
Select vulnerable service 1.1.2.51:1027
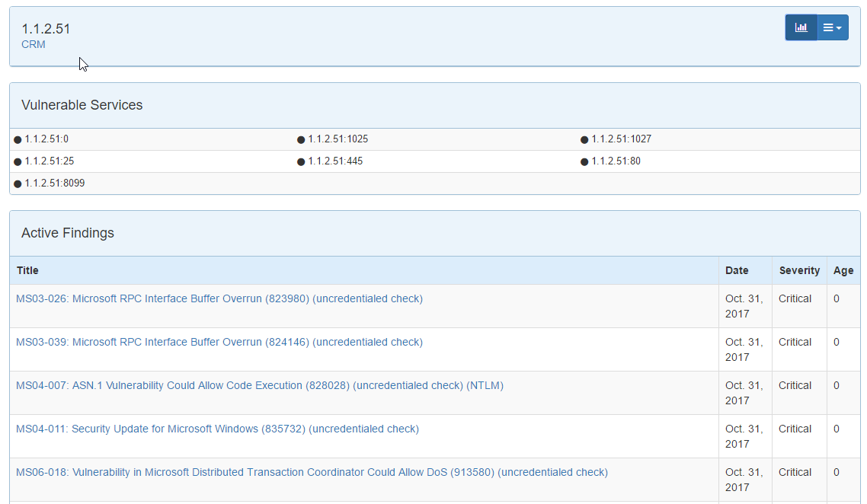point(621,139)
